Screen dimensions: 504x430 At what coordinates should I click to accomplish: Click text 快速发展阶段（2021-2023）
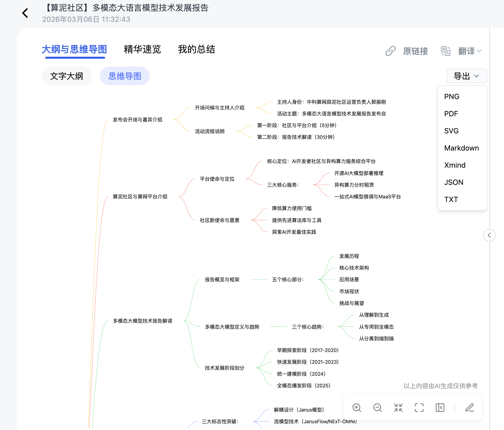pos(308,362)
